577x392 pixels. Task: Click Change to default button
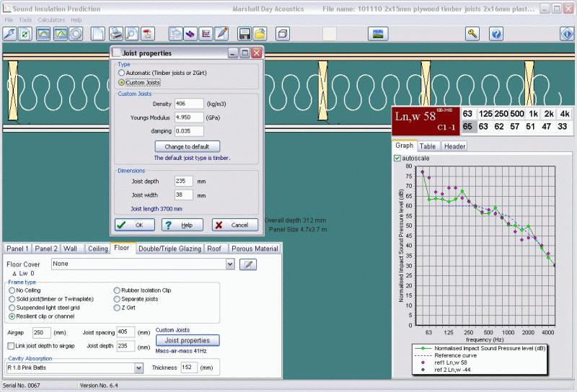point(188,146)
